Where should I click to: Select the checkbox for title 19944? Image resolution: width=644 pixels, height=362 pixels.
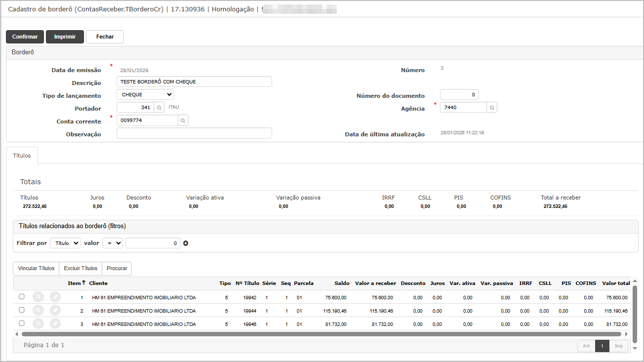click(x=21, y=310)
